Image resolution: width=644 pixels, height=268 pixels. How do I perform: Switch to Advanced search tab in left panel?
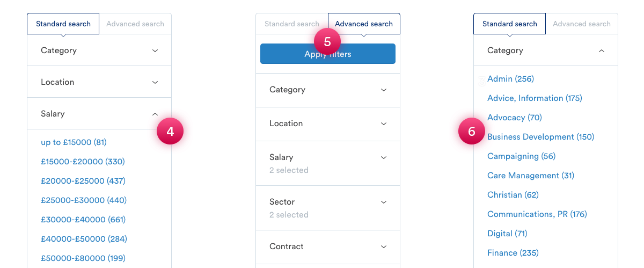pos(135,24)
